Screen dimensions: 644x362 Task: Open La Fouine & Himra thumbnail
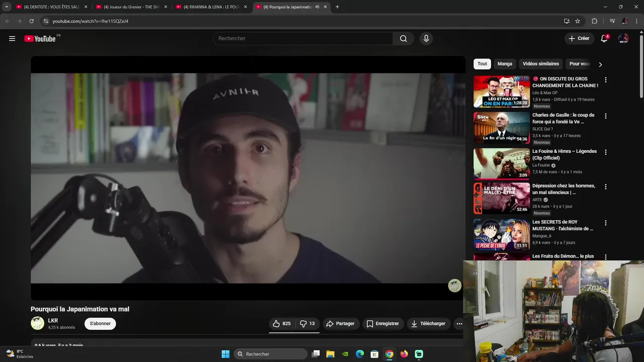[502, 164]
